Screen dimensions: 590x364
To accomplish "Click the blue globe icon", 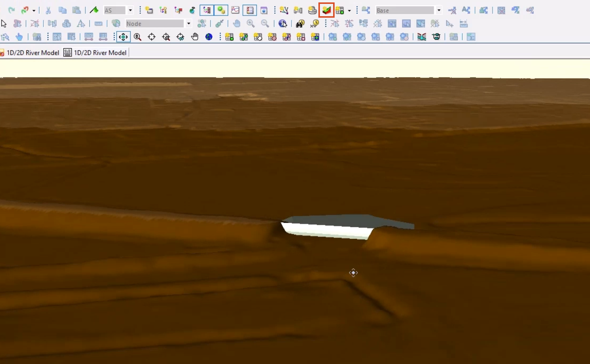I will pos(209,37).
